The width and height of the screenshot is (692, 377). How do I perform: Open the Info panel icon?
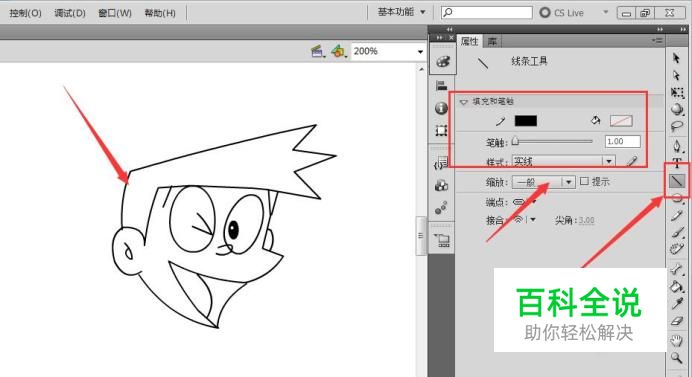pyautogui.click(x=441, y=108)
